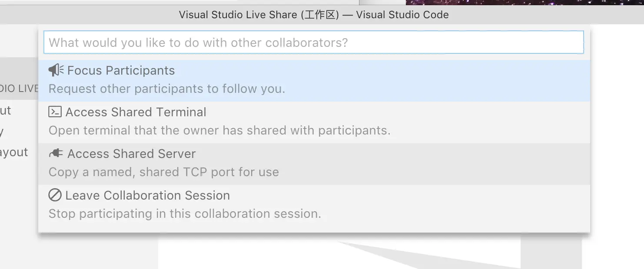Click the starry purple image at top right
Screen dimensions: 644x269
point(521,2)
